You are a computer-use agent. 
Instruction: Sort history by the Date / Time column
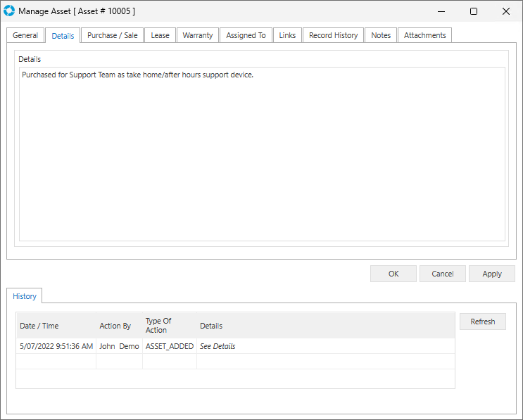pos(39,326)
